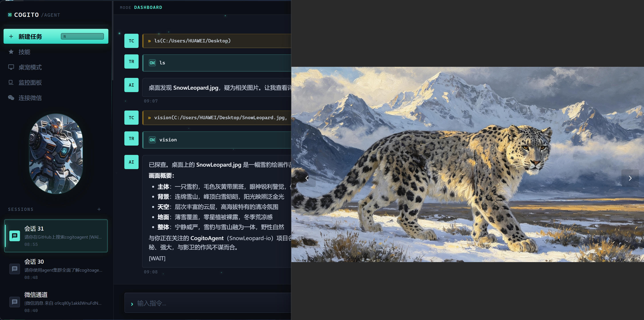644x320 pixels.
Task: Click the TC badge beside the vision command
Action: (x=131, y=117)
